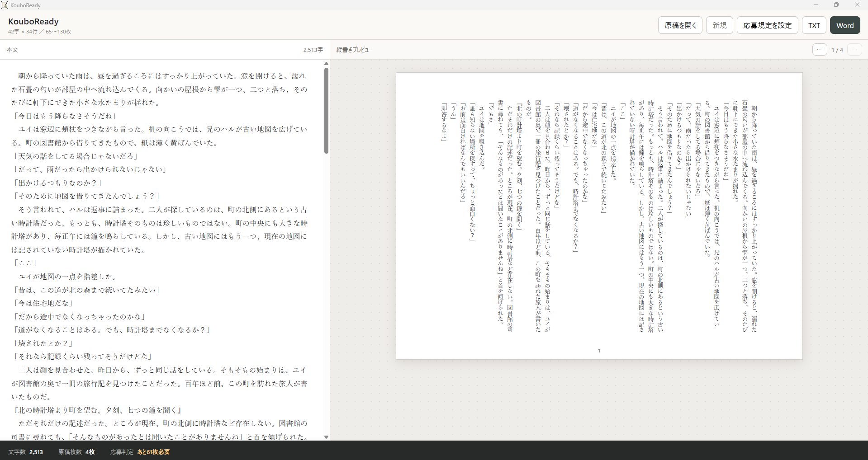Viewport: 868px width, 460px height.
Task: Click the scrollbar up arrow in text editor
Action: 326,64
